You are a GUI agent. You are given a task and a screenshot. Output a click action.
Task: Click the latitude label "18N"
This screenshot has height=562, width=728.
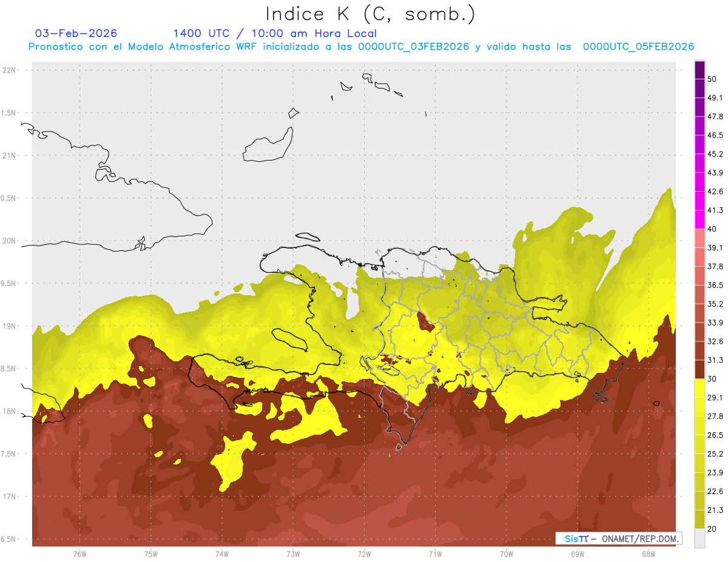coord(10,412)
